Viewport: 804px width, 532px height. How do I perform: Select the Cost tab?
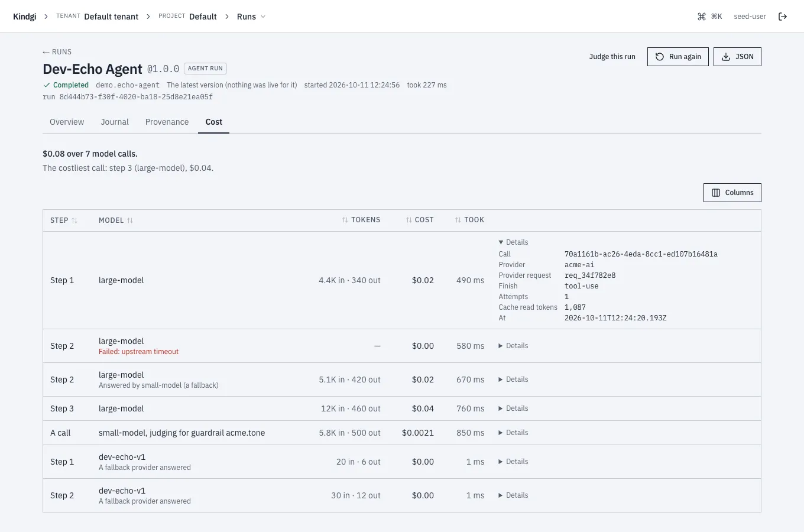(x=214, y=122)
